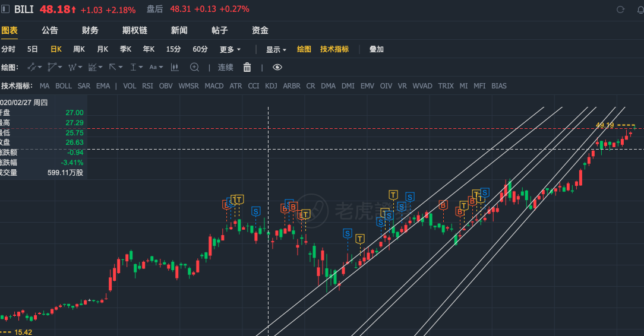This screenshot has width=644, height=336.
Task: Enable the MFI indicator
Action: (479, 86)
